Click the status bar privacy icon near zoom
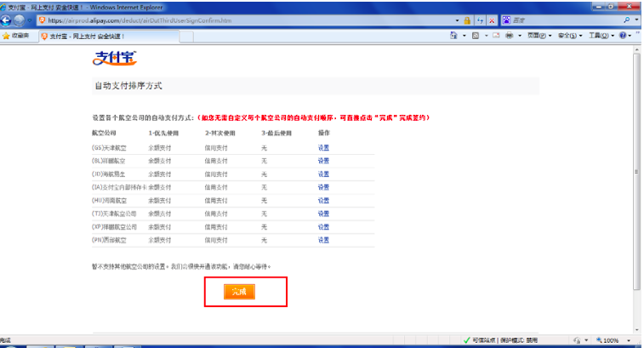644x348 pixels. (577, 340)
